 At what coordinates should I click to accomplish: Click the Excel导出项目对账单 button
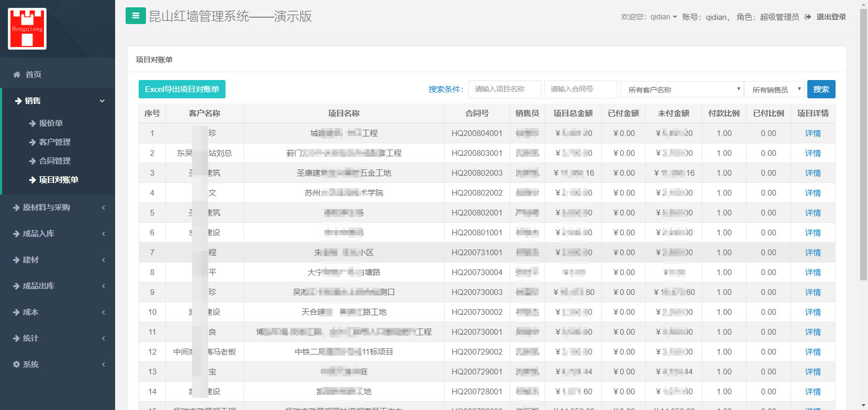tap(182, 89)
